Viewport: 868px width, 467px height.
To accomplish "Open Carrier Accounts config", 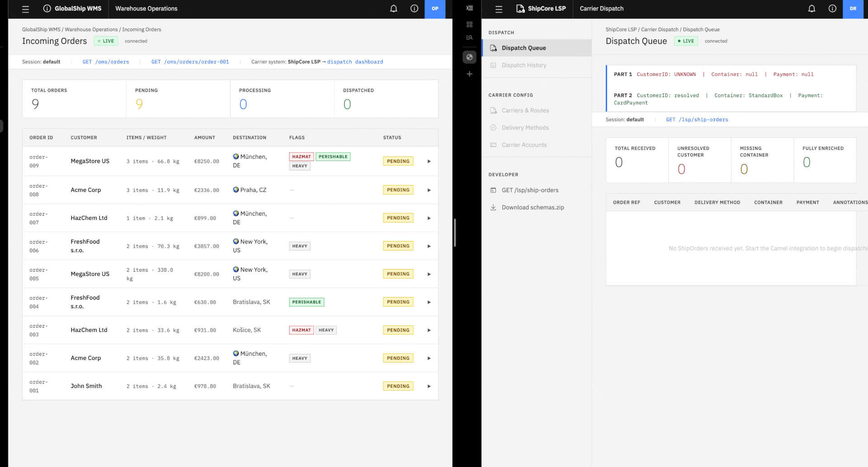I will [x=537, y=145].
